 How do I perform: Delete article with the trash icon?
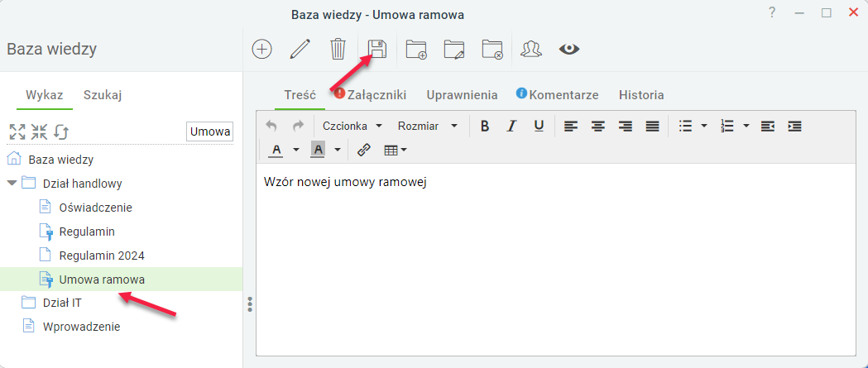pyautogui.click(x=337, y=50)
